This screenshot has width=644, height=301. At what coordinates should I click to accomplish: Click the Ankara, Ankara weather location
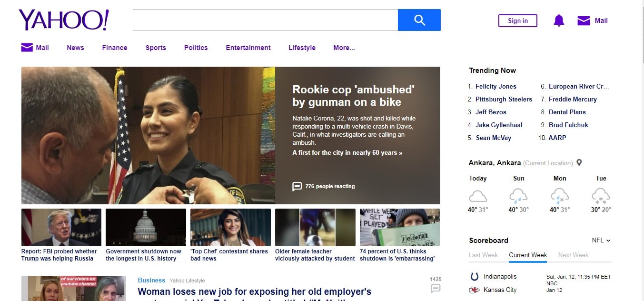click(495, 163)
